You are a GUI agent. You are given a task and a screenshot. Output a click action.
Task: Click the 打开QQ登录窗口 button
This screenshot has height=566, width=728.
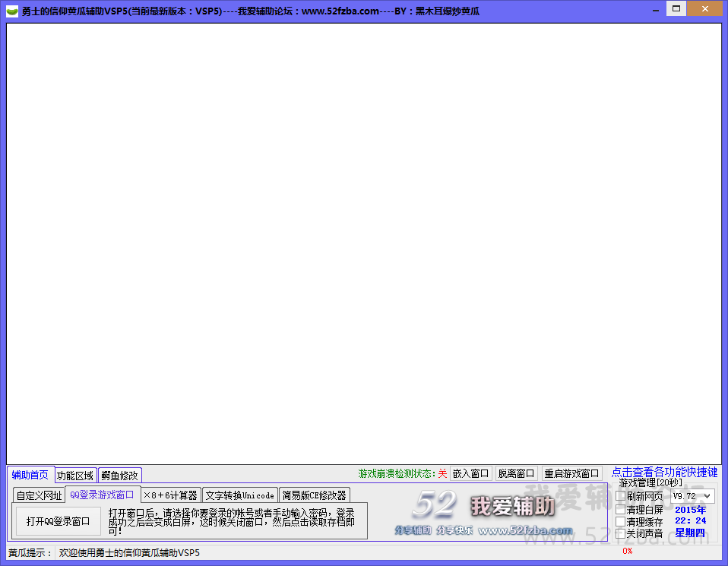[x=58, y=521]
